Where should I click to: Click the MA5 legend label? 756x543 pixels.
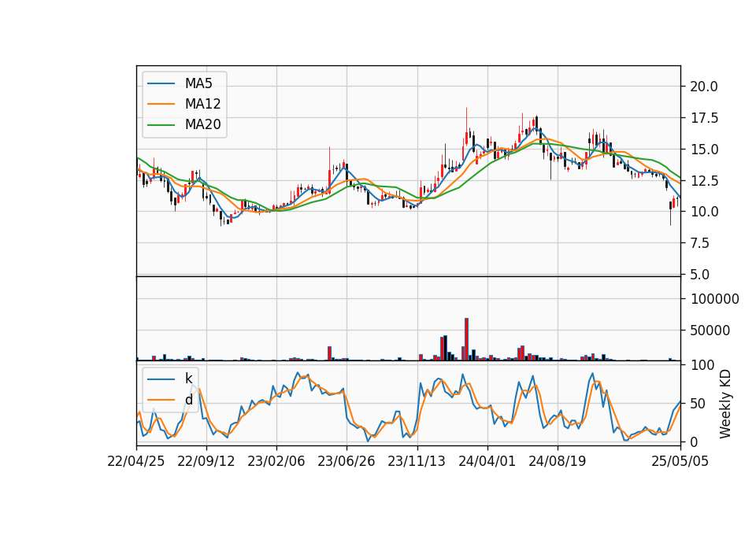tap(198, 83)
